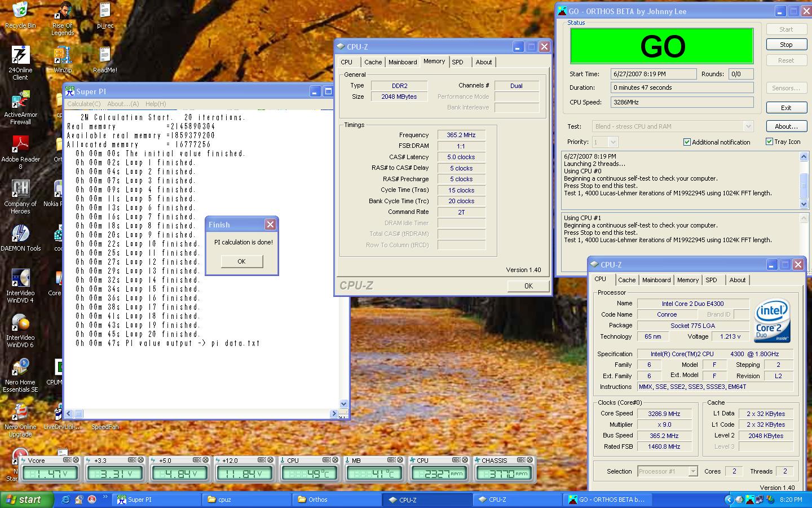
Task: Expand quick launch overflow chevron on taskbar
Action: pyautogui.click(x=105, y=497)
